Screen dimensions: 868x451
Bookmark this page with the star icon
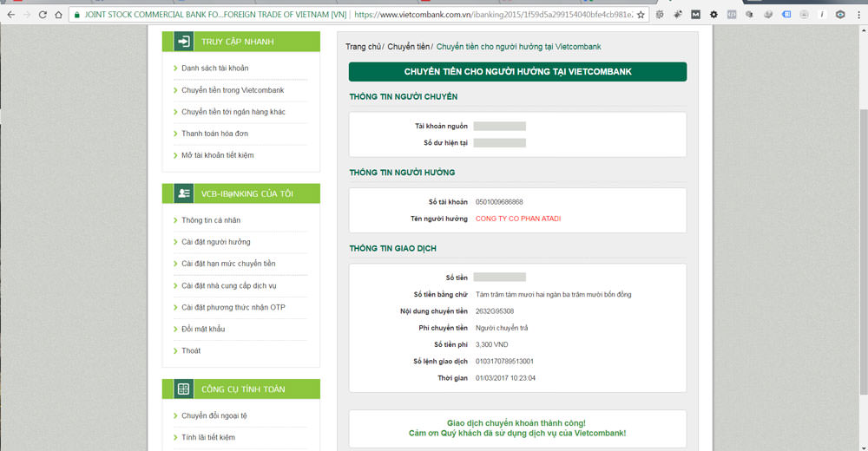(641, 15)
